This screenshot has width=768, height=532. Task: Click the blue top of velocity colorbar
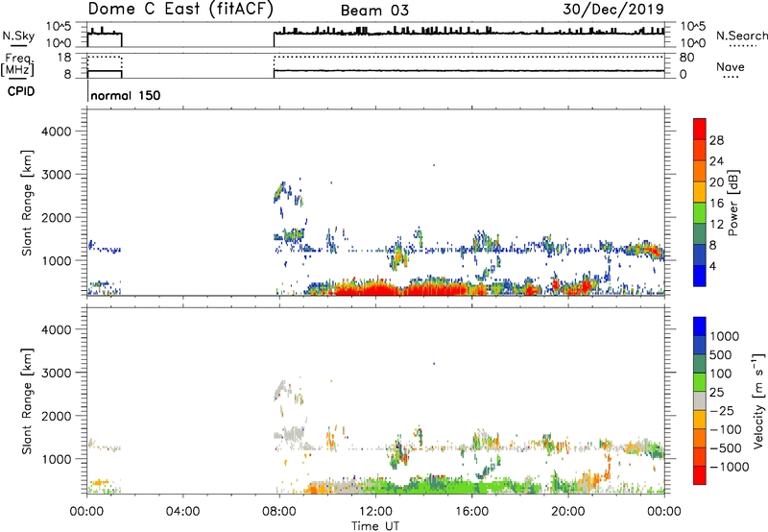(700, 326)
